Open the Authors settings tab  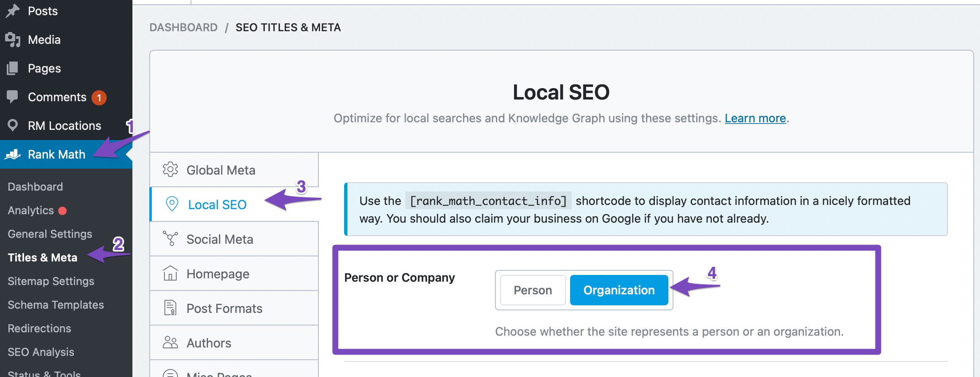[209, 343]
